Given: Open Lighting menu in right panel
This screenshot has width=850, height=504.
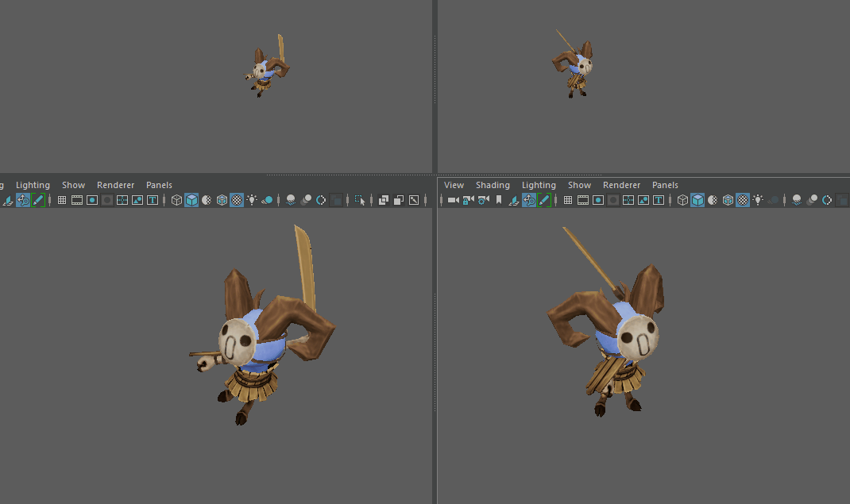Looking at the screenshot, I should tap(539, 185).
